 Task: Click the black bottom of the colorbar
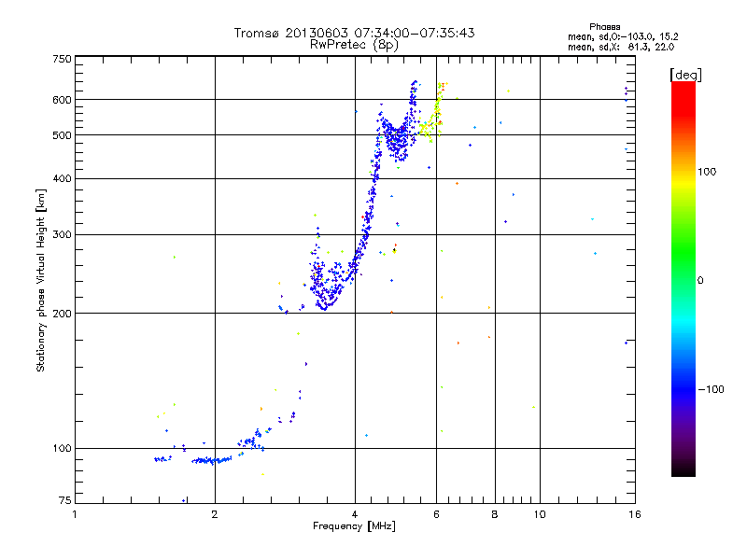pos(684,469)
